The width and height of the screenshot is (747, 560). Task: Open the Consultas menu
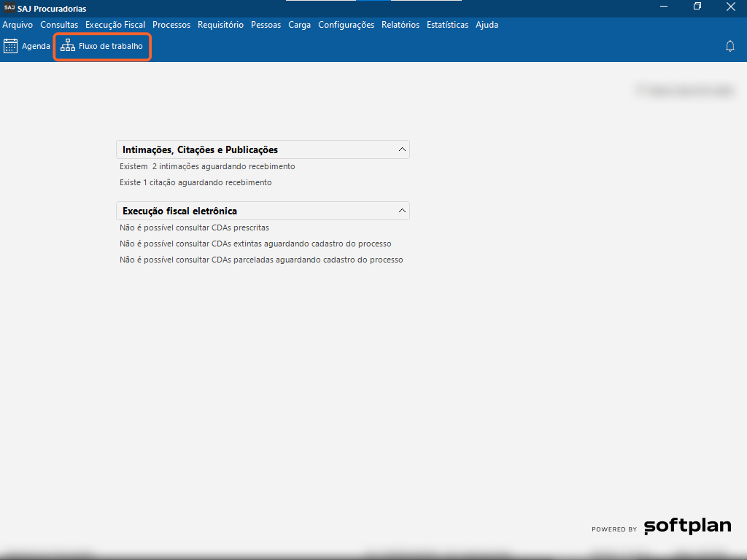(59, 25)
